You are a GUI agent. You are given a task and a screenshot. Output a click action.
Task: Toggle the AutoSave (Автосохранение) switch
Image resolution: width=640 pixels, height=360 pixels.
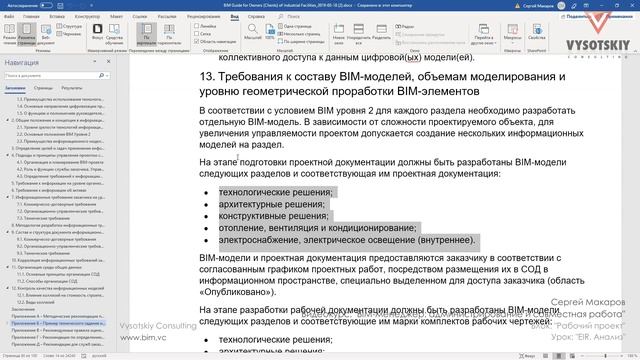(x=46, y=6)
